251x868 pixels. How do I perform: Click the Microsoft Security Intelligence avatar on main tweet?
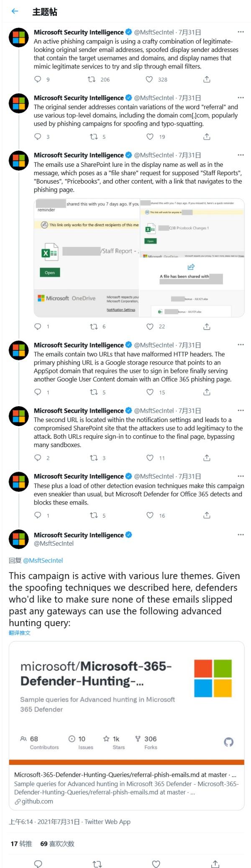pos(18,539)
